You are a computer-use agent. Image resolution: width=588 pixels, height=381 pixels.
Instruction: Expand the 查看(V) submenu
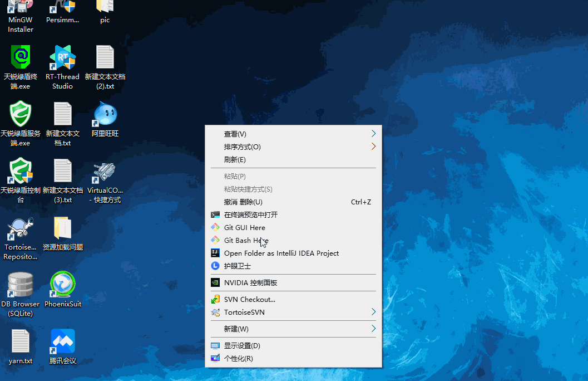293,134
